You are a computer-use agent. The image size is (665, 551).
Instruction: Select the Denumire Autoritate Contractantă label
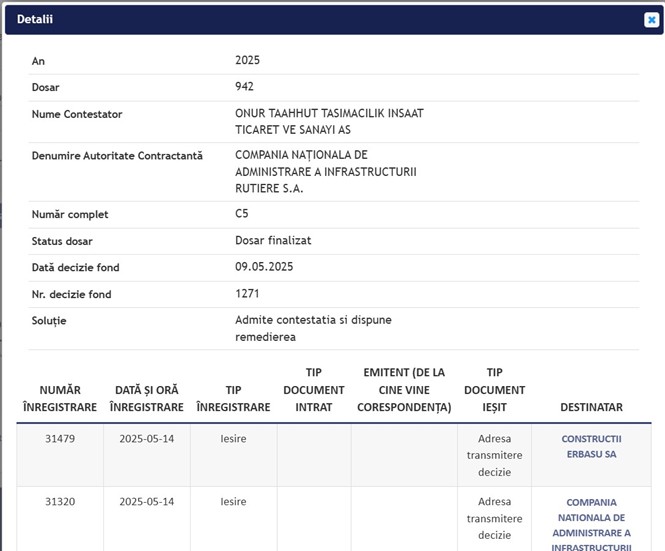click(x=117, y=156)
